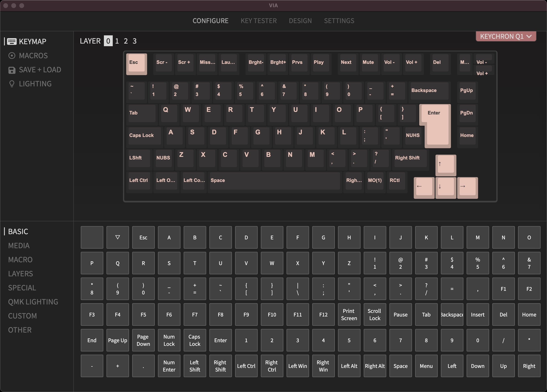Viewport: 547px width, 392px height.
Task: Open the QMK Lighting keycode category
Action: click(x=33, y=302)
